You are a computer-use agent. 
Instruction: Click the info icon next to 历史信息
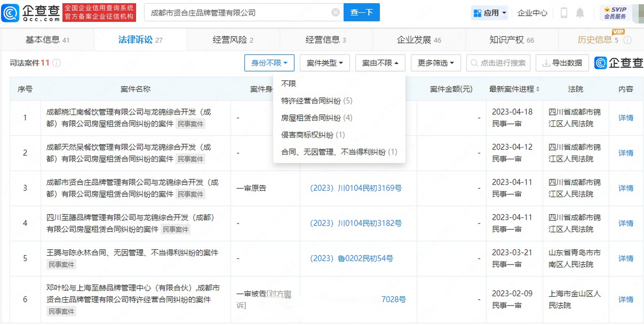click(627, 40)
